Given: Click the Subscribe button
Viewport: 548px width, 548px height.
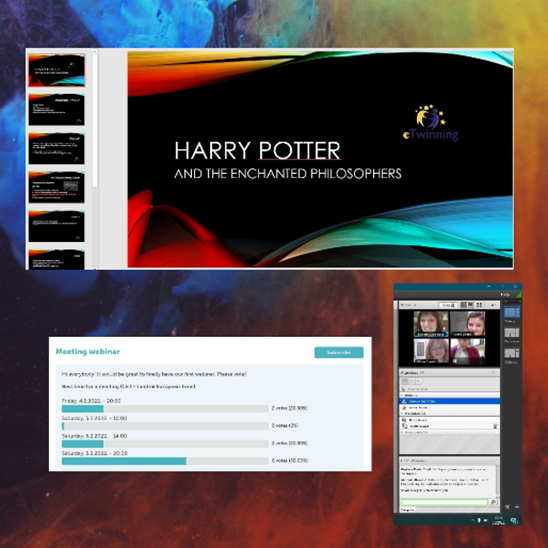Looking at the screenshot, I should (x=339, y=352).
